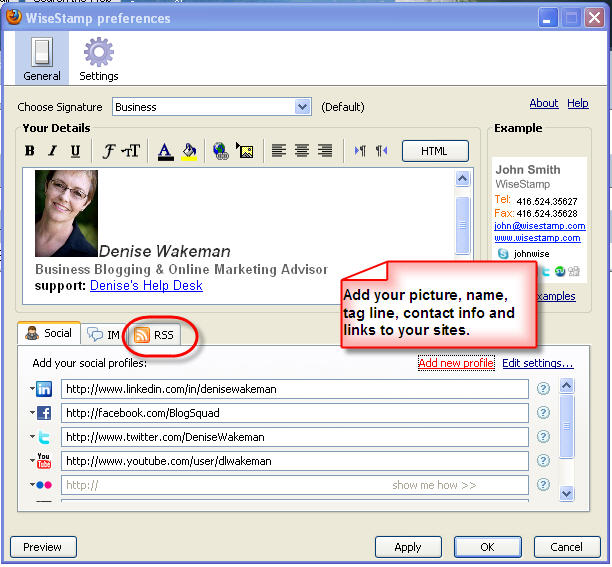Viewport: 612px width, 567px height.
Task: Click help icon beside the LinkedIn URL
Action: (x=544, y=389)
